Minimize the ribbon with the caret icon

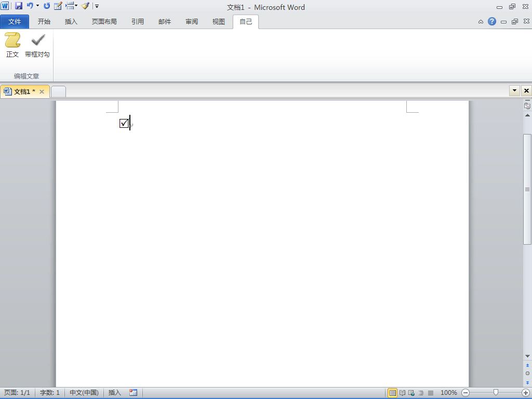(x=481, y=22)
